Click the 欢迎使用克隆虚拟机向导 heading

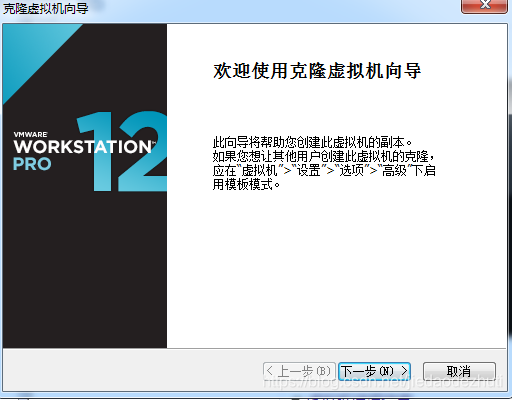(317, 71)
